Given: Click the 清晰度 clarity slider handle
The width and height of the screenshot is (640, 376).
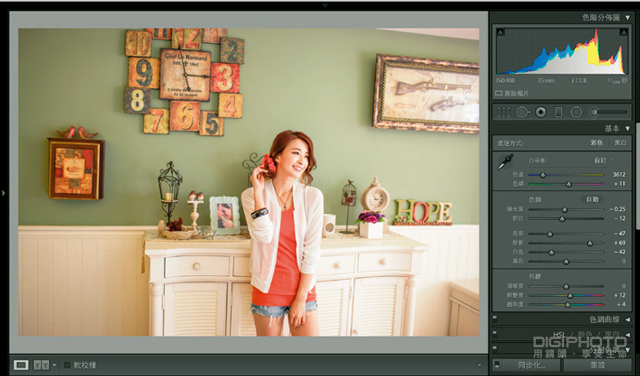Looking at the screenshot, I should click(x=566, y=287).
